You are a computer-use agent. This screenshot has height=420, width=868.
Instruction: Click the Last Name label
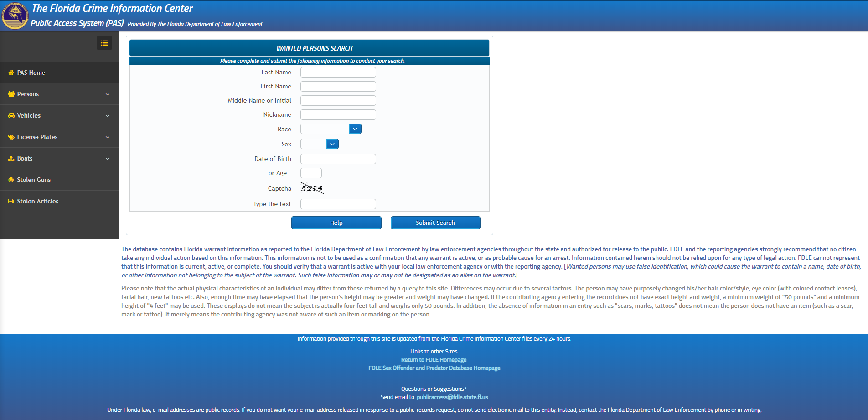tap(276, 72)
